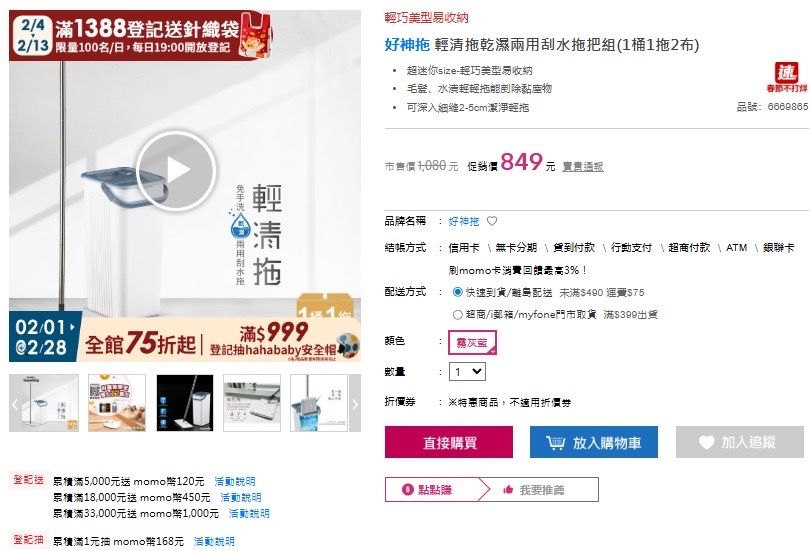Click the heart icon beside brand name

coord(492,222)
